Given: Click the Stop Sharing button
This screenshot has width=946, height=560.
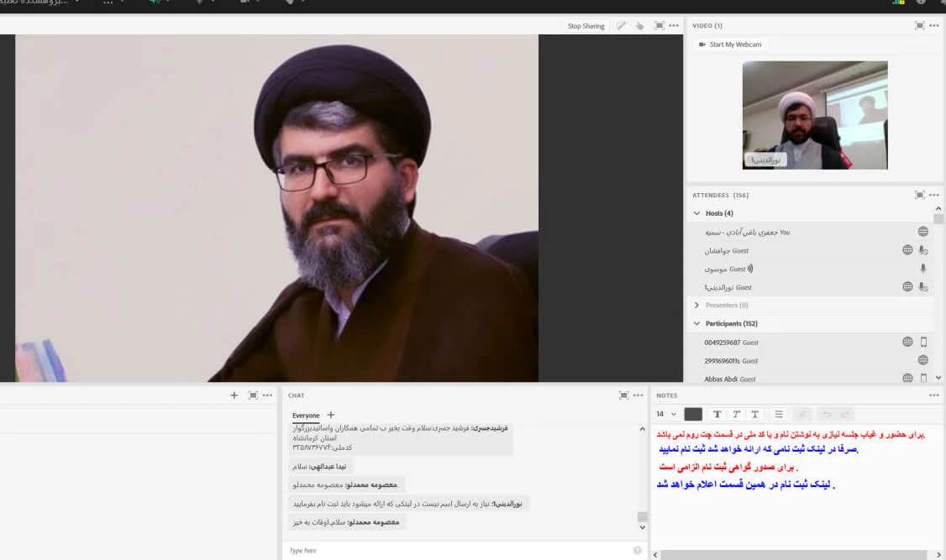Looking at the screenshot, I should click(586, 26).
